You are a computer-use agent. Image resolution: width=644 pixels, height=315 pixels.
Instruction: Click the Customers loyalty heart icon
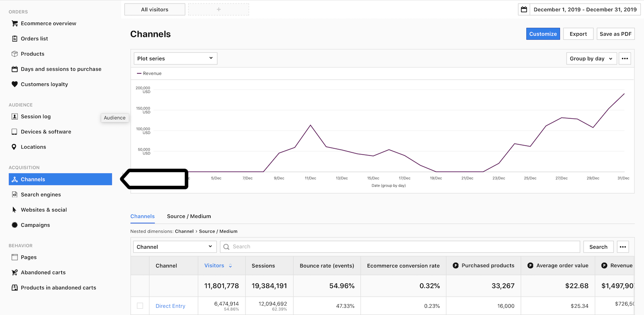(15, 84)
